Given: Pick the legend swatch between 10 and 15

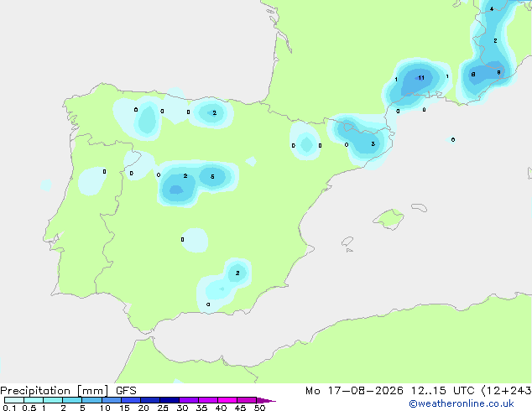Looking at the screenshot, I should 111,400.
